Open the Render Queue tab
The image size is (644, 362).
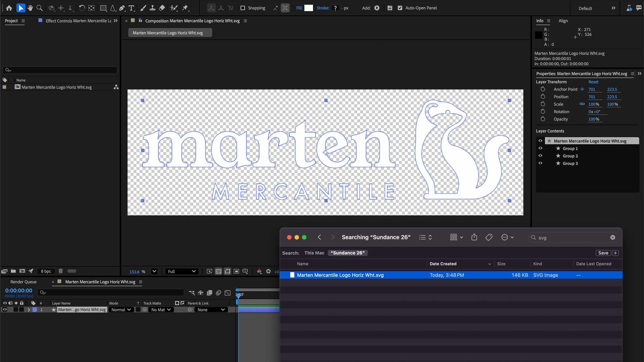23,282
